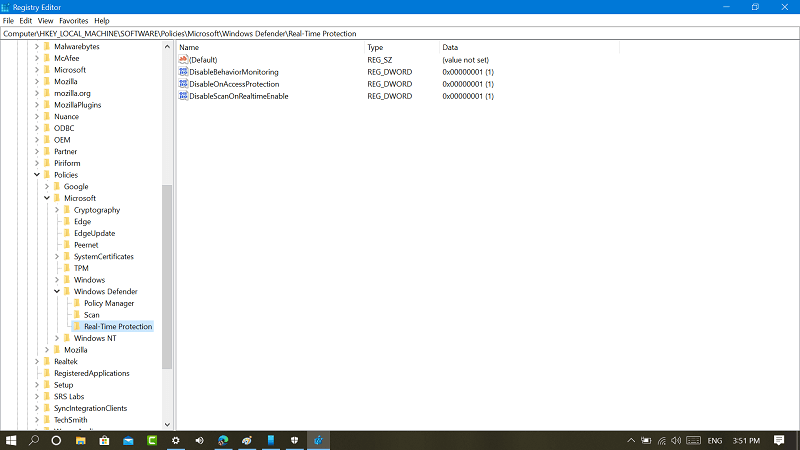800x450 pixels.
Task: Open Mail from the taskbar
Action: [x=128, y=440]
